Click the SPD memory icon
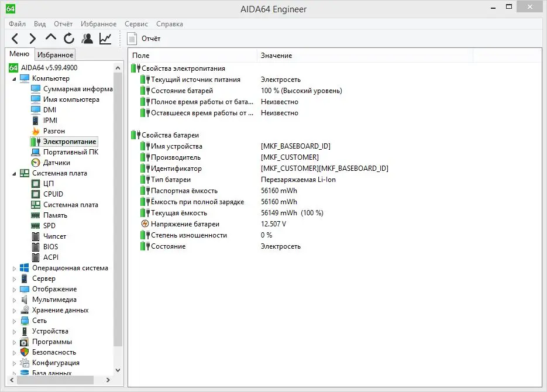This screenshot has height=392, width=547. coord(36,226)
